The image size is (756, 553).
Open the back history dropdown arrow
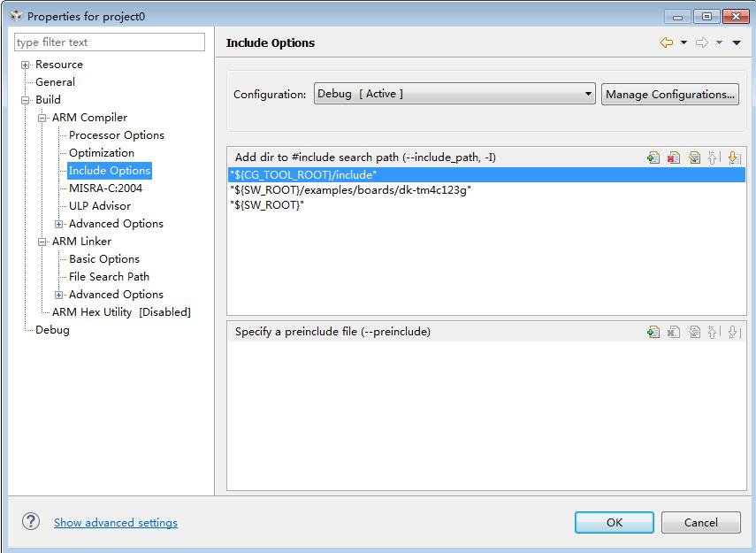683,42
